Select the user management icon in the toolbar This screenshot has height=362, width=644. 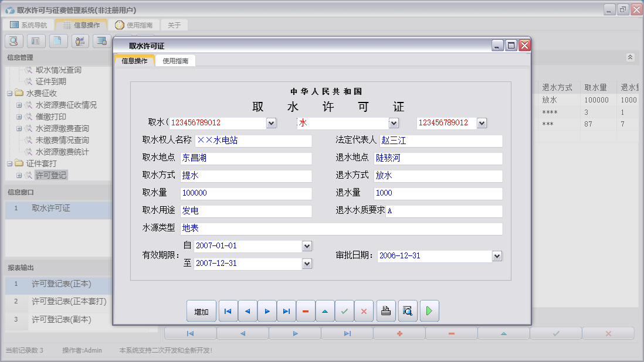point(80,42)
